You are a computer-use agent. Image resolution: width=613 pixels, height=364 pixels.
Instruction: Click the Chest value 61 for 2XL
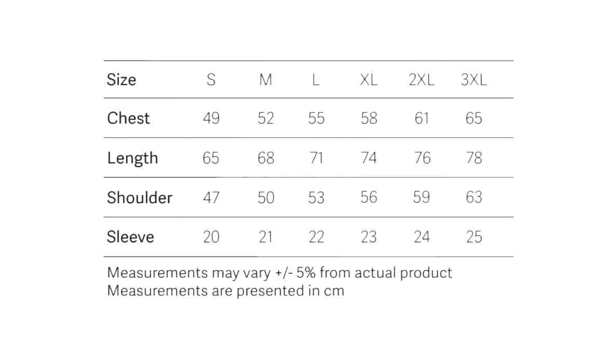click(x=422, y=118)
